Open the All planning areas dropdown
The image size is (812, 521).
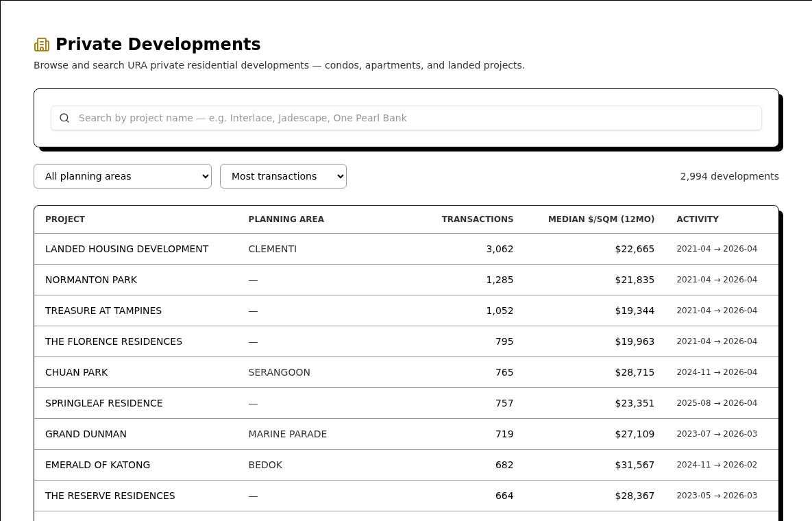pos(123,176)
